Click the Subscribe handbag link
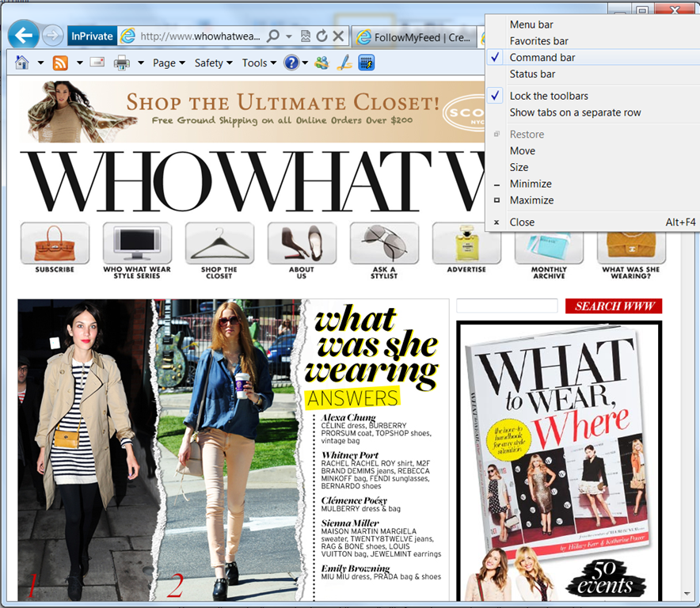 coord(55,248)
